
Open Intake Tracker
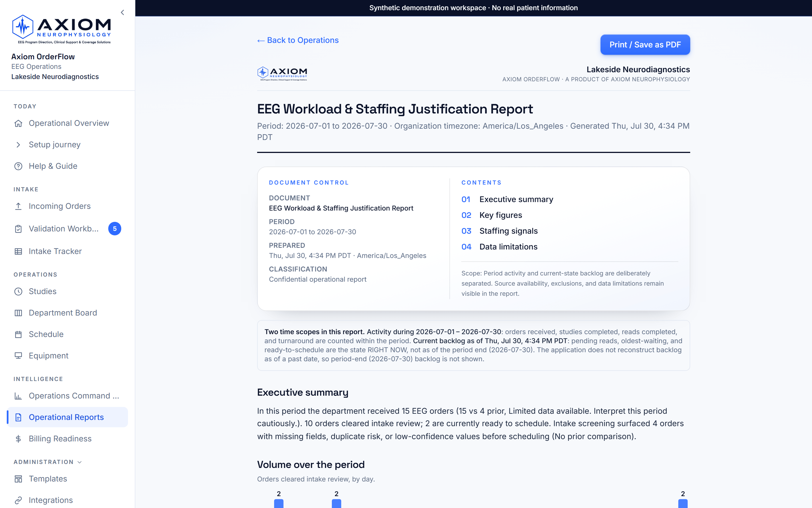[67, 251]
